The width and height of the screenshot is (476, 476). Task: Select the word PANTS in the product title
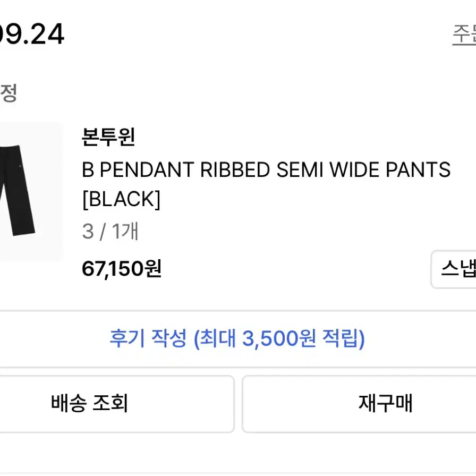[x=418, y=169]
